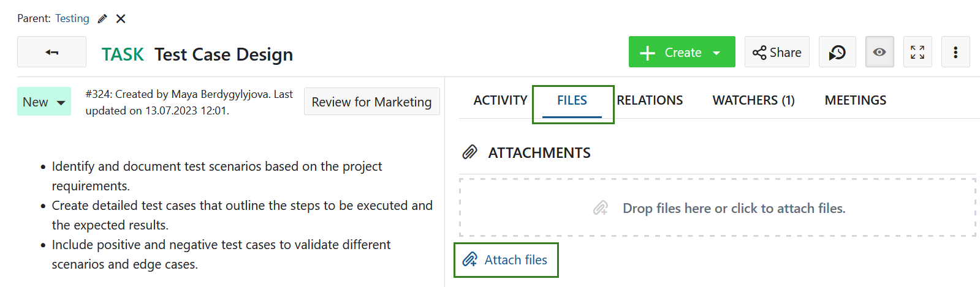This screenshot has width=980, height=287.
Task: Open the three-dot more options menu
Action: pos(955,52)
